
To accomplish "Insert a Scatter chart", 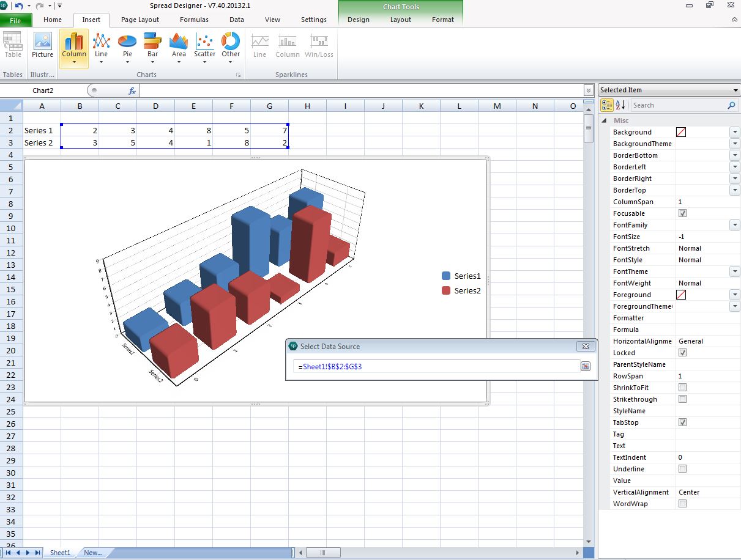I will (x=205, y=48).
